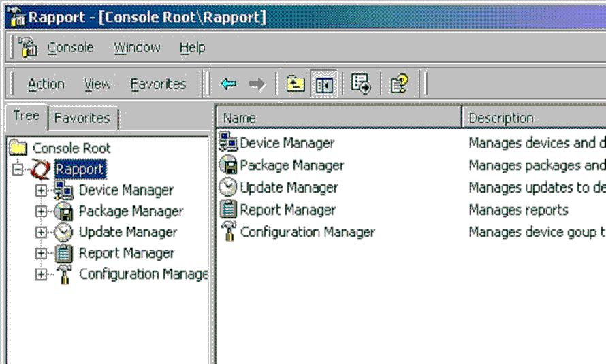The width and height of the screenshot is (606, 364).
Task: Expand the Package Manager tree node
Action: (x=41, y=212)
